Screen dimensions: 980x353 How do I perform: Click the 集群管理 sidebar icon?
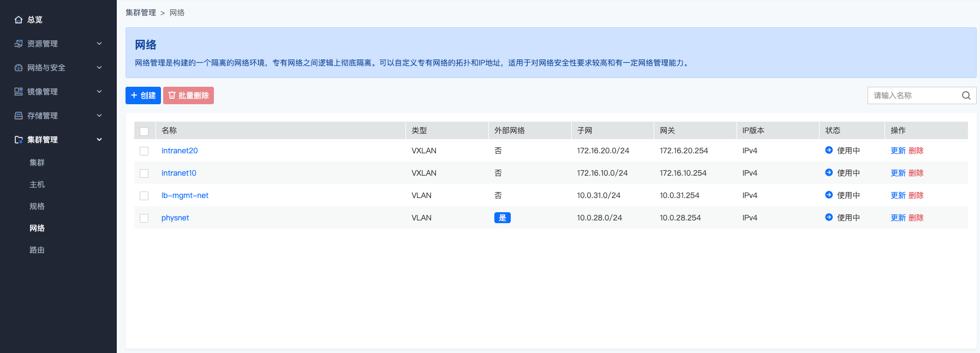click(19, 140)
